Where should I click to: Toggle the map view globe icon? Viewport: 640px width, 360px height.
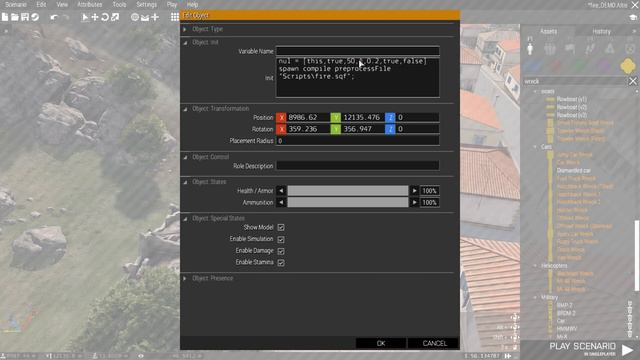[x=135, y=17]
